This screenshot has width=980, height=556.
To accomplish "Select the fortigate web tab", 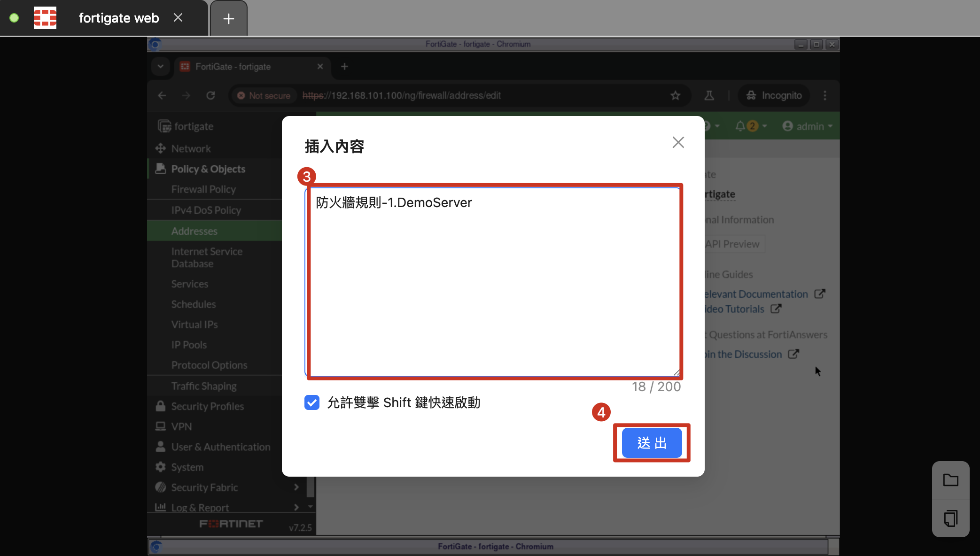I will coord(118,18).
